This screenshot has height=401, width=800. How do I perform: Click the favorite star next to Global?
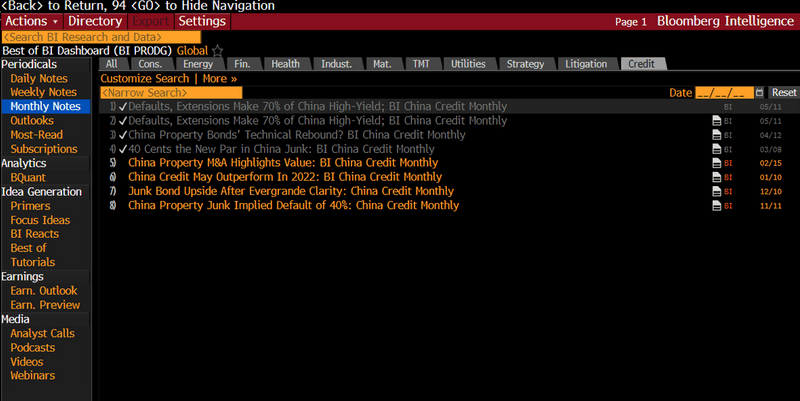[218, 50]
